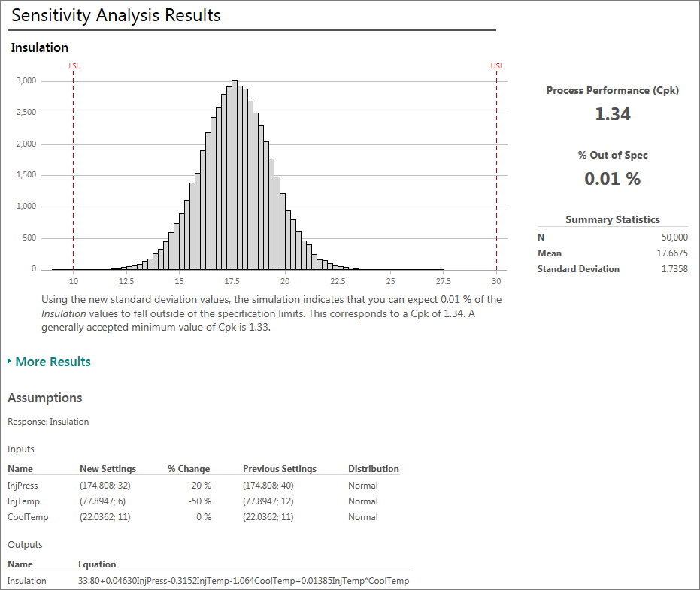Click the Insulation output equation text
Viewport: 700px width, 590px height.
click(x=244, y=581)
